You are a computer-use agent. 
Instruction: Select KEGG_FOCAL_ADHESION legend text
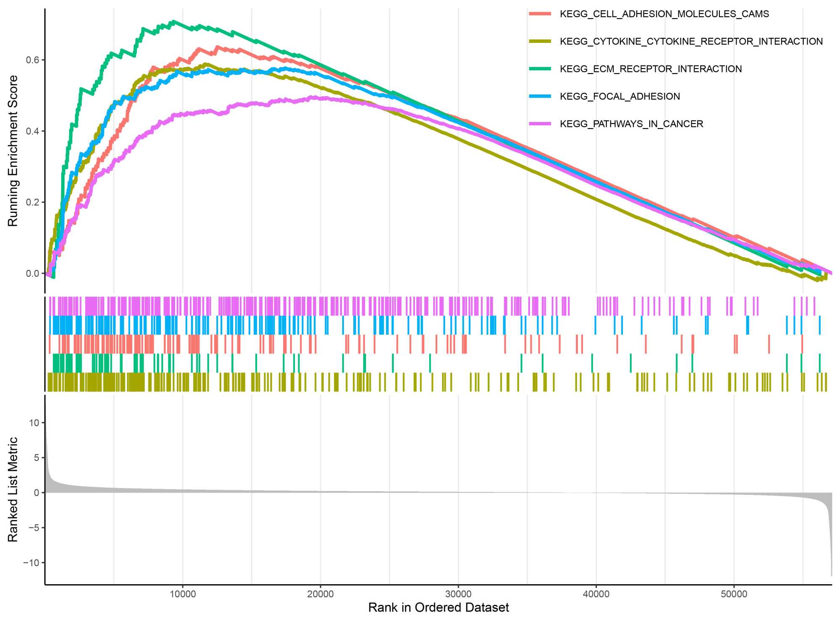(x=619, y=96)
